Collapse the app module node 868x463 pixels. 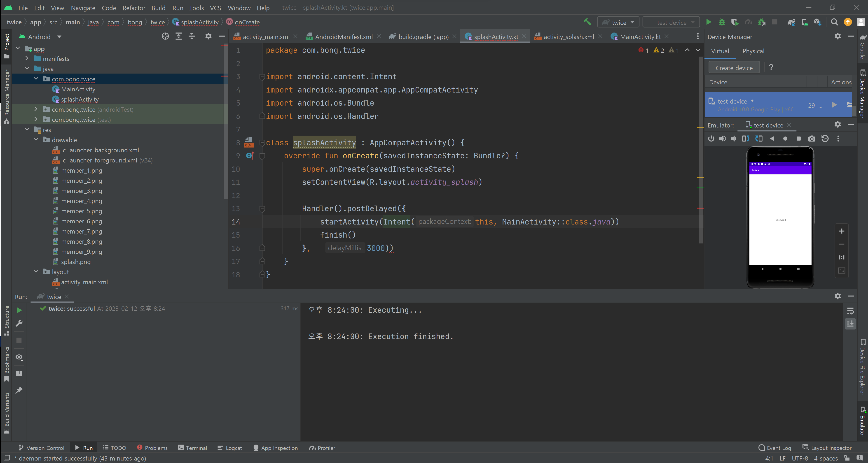pyautogui.click(x=18, y=49)
